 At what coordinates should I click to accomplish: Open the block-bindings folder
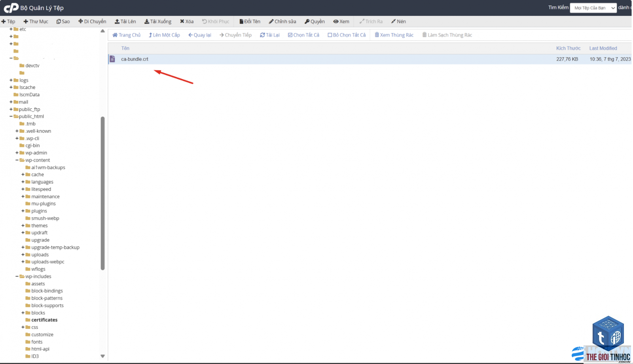pos(47,291)
